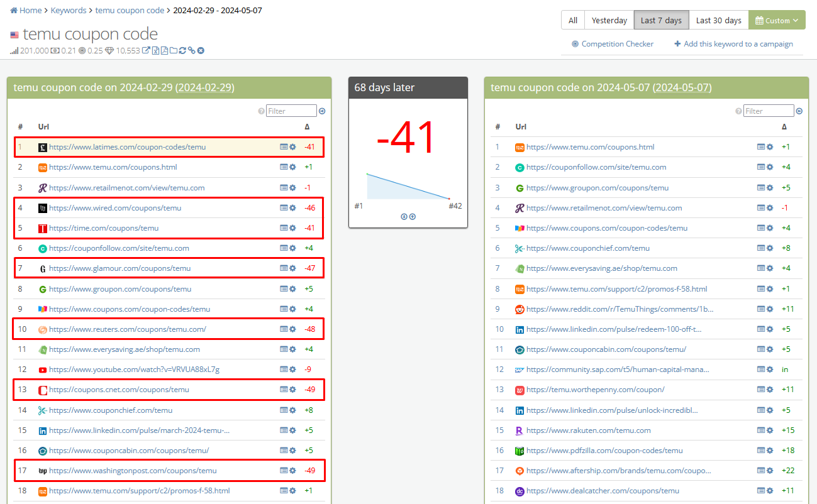
Task: Select the Yesterday date range tab
Action: (x=609, y=20)
